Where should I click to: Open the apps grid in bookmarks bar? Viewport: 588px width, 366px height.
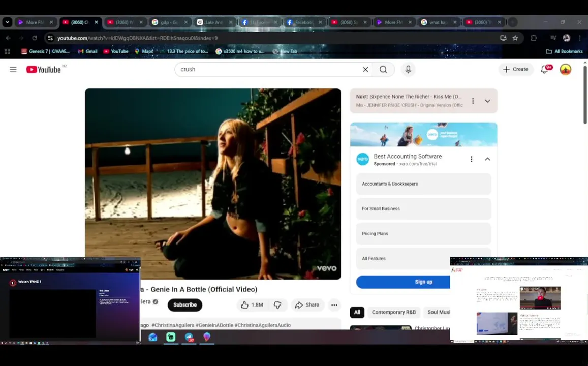pyautogui.click(x=8, y=51)
